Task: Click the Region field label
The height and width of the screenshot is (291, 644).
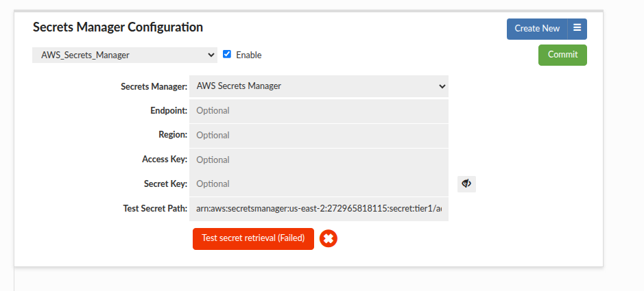Action: pos(173,134)
